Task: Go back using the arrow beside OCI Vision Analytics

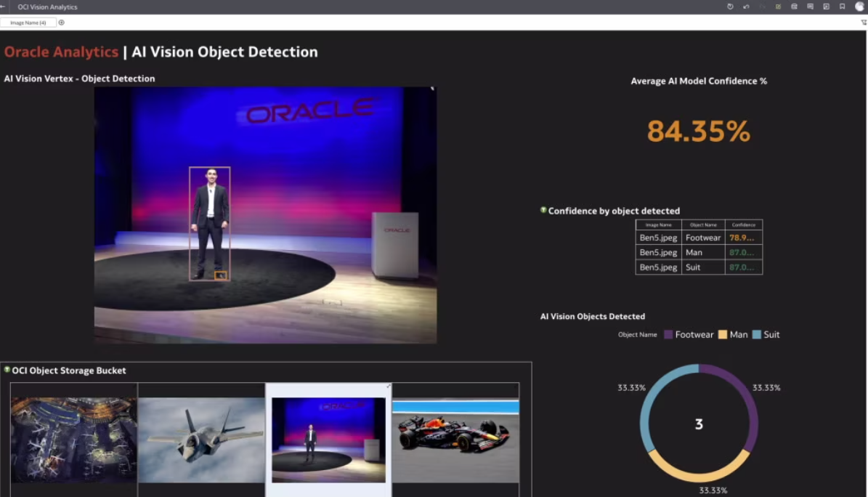Action: 3,7
